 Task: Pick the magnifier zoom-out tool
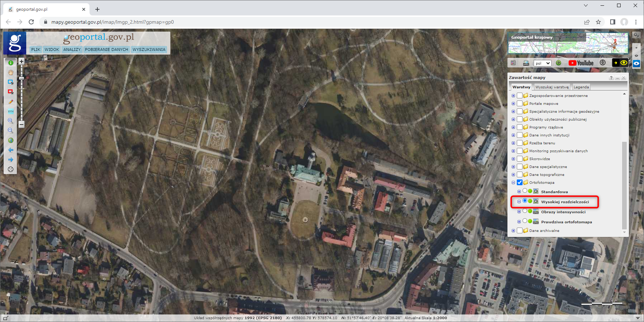tap(11, 131)
